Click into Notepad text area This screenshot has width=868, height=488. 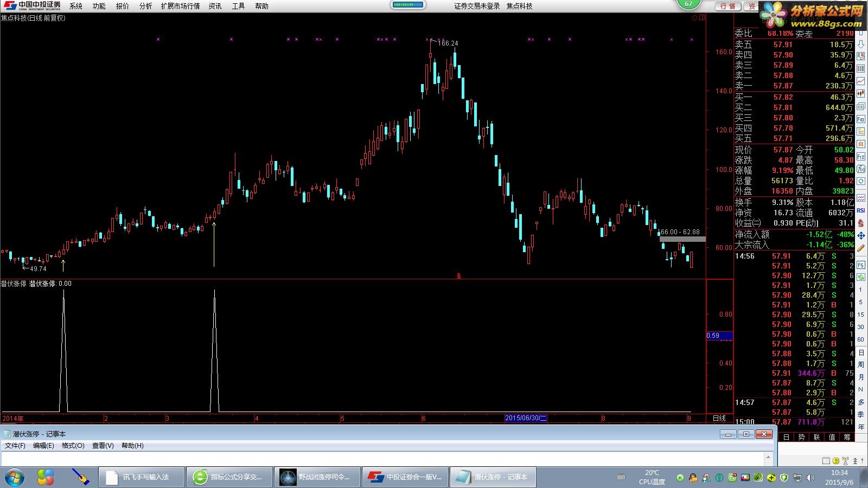382,458
